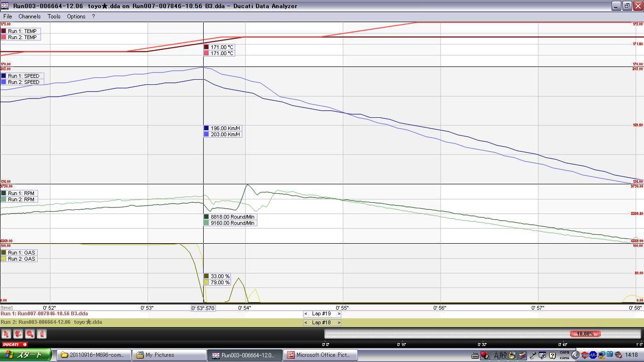
Task: Select the arrow pointer tool
Action: 6,334
